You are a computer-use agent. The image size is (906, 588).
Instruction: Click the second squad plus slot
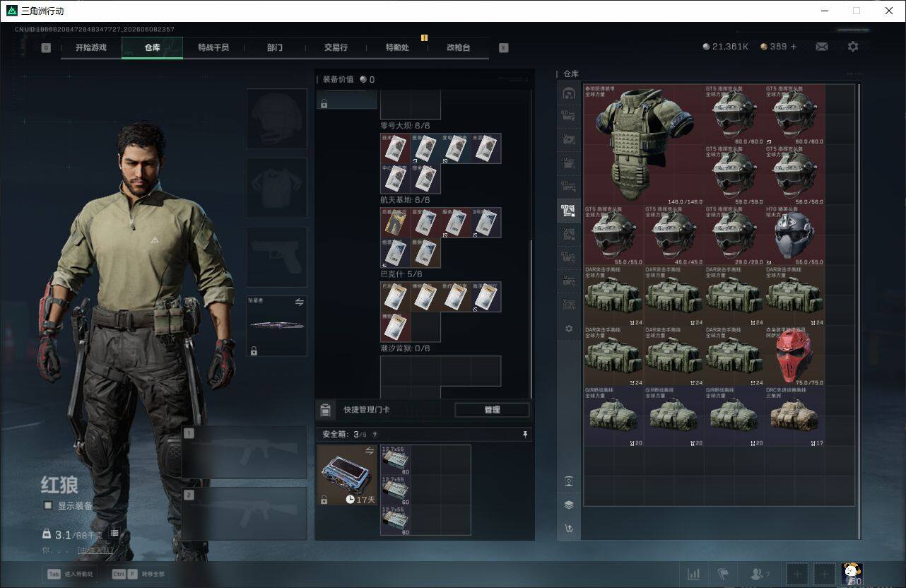click(823, 574)
